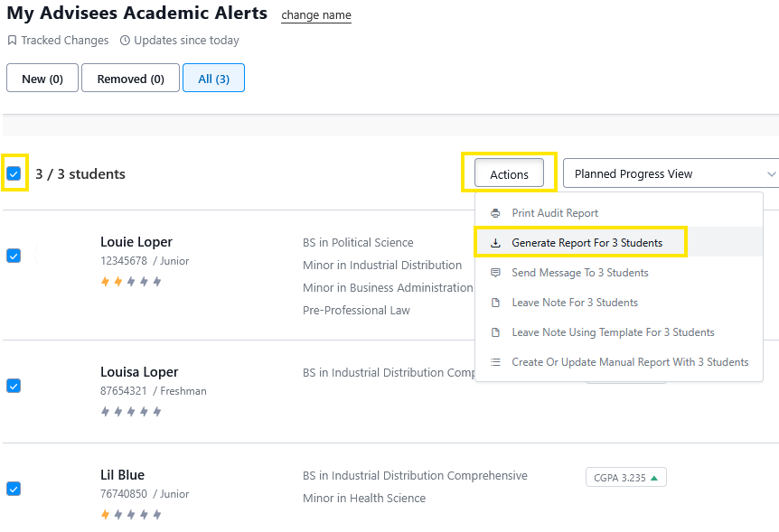Screen dimensions: 779x532
Task: Click Lil Blue's lightning bolt rating
Action: [x=131, y=514]
